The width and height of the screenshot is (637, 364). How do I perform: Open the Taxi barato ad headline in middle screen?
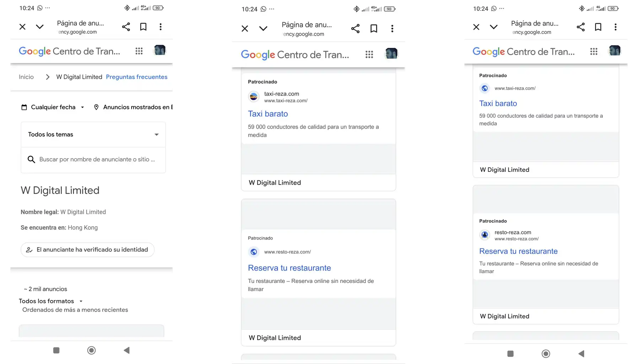[268, 114]
